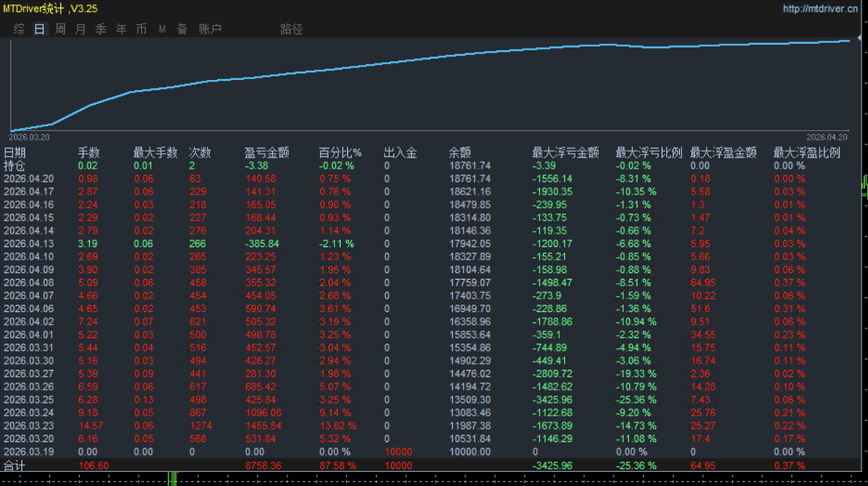Click the 1274 trade count cell
Image resolution: width=868 pixels, height=486 pixels.
pos(201,426)
